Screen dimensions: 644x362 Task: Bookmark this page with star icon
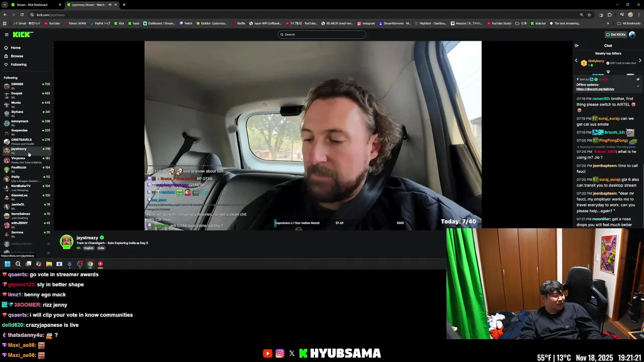589,15
